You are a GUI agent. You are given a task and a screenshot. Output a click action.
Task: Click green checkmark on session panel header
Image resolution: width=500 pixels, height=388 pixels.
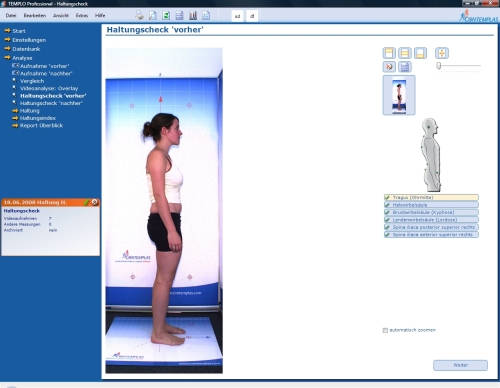coord(86,202)
